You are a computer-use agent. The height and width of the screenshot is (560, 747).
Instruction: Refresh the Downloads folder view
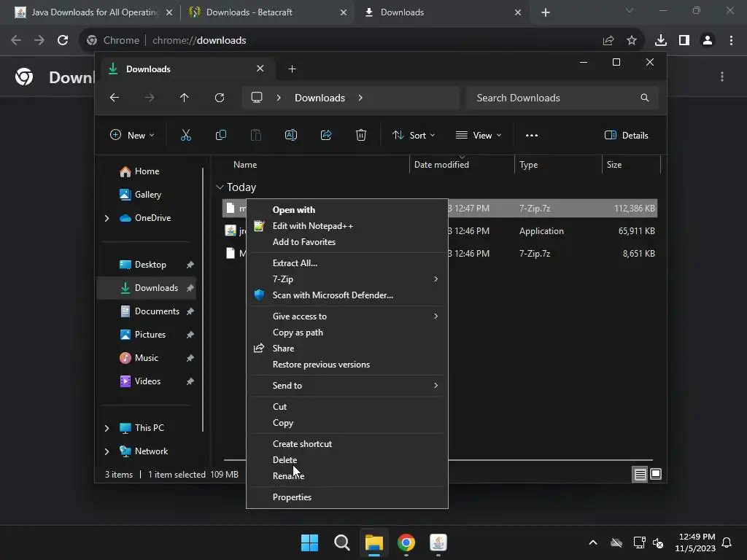219,98
